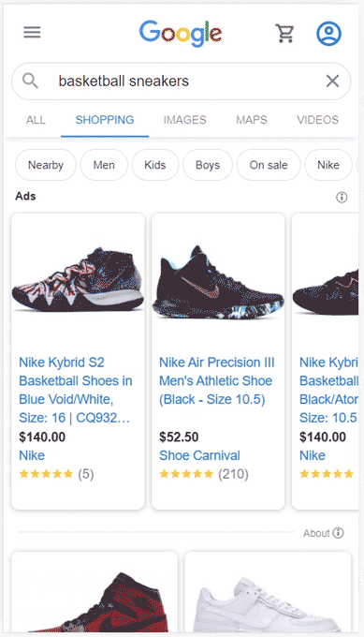The height and width of the screenshot is (637, 364).
Task: Open the Nike Kybrid S2 Blue Void listing
Action: coord(76,390)
